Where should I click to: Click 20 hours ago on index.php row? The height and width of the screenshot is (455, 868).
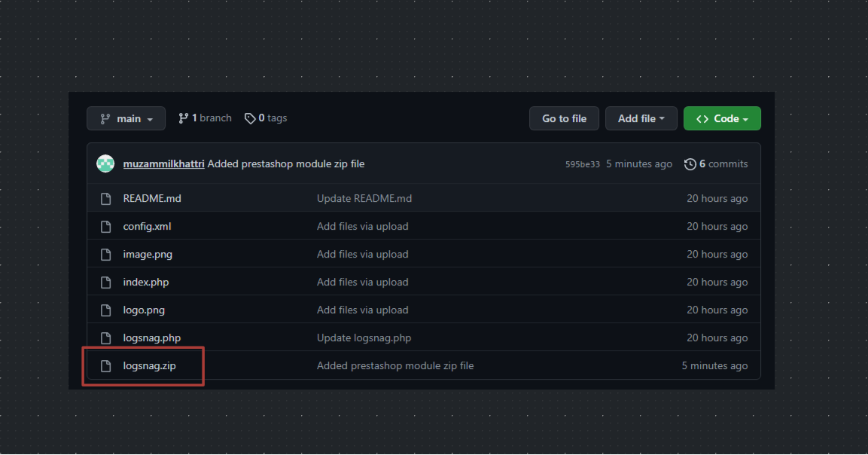717,282
